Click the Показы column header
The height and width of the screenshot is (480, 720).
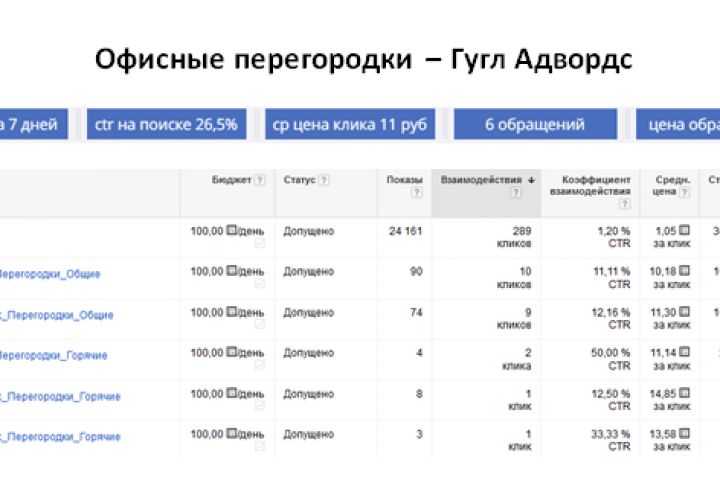tap(405, 180)
